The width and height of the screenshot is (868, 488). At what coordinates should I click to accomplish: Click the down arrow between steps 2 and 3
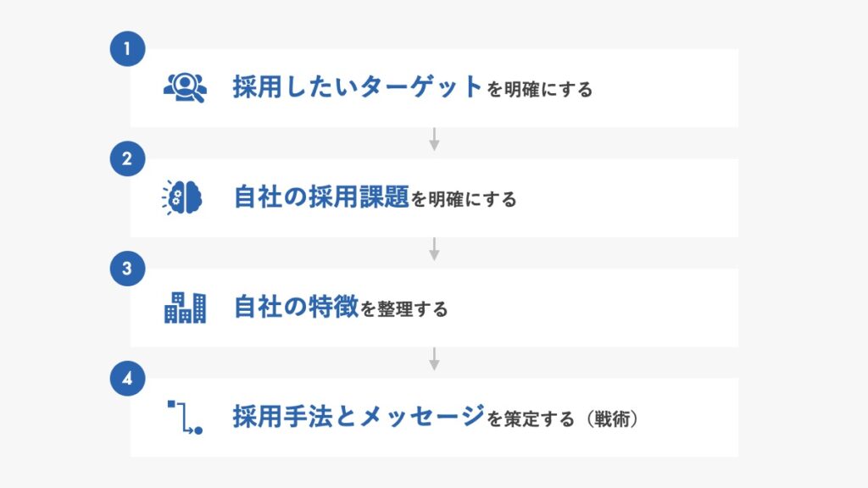click(434, 249)
